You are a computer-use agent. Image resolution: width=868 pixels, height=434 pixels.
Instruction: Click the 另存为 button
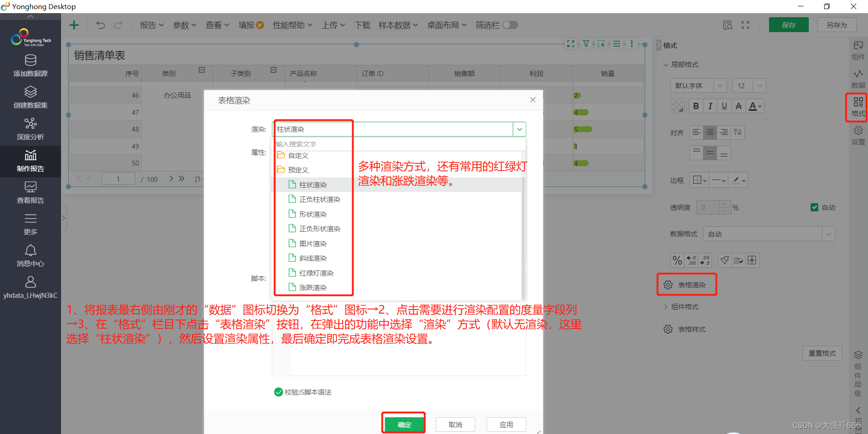pyautogui.click(x=836, y=25)
